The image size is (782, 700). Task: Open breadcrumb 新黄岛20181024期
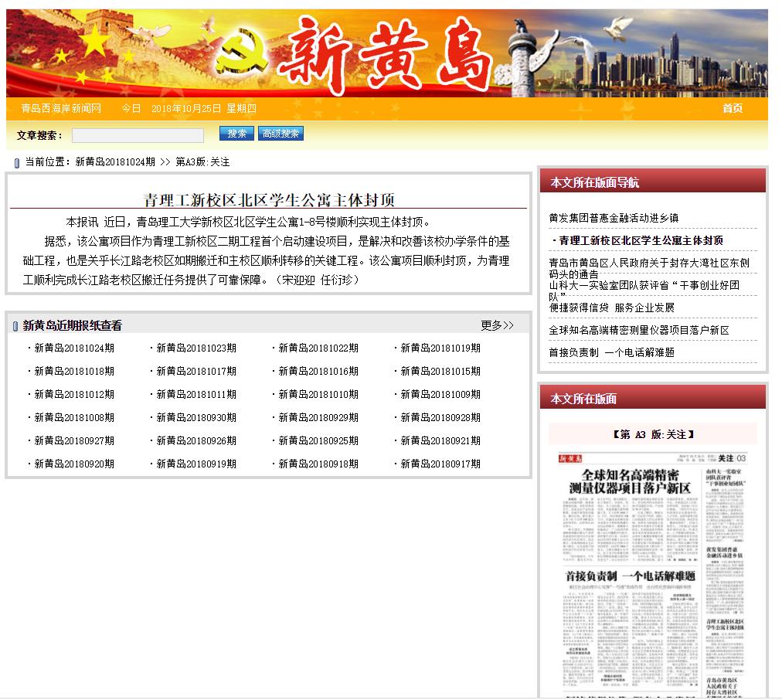click(115, 162)
